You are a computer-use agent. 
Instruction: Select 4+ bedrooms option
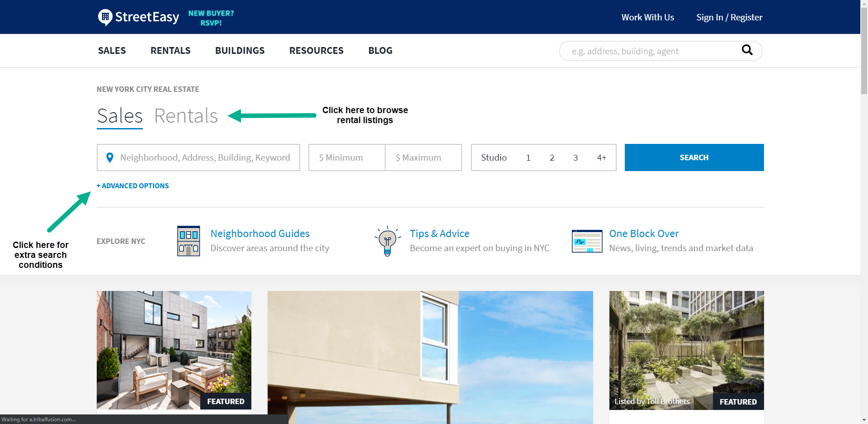click(x=601, y=157)
